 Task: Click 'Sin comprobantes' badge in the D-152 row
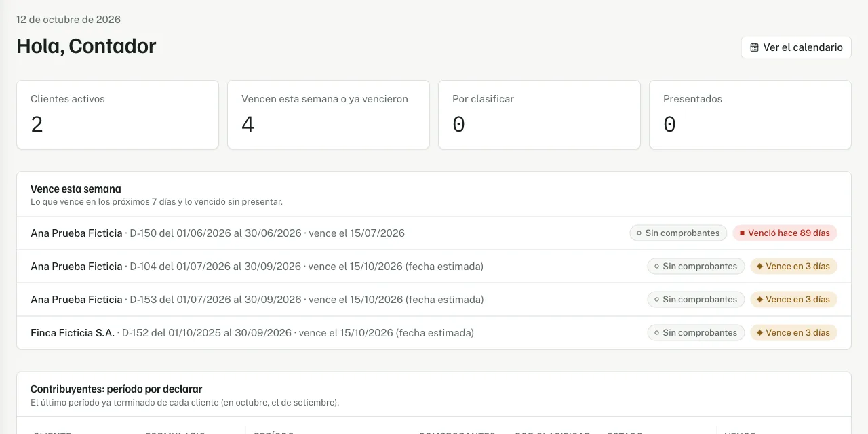[696, 333]
